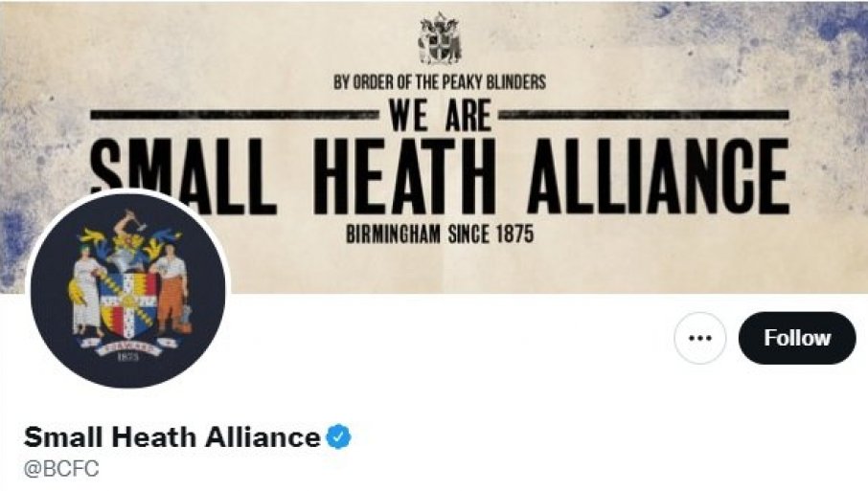The image size is (868, 491).
Task: Click the shield in the avatar crest
Action: click(128, 305)
